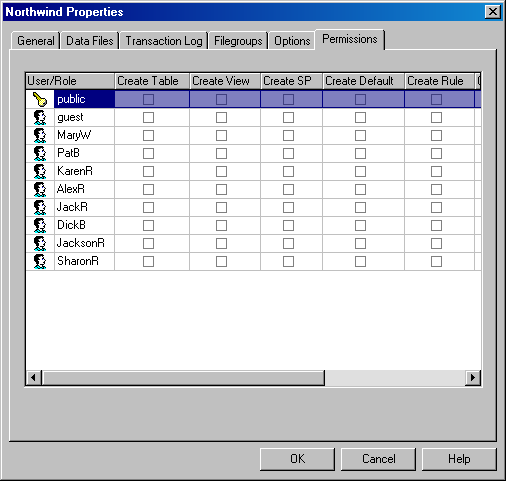Grant Create SP to DickB
This screenshot has height=481, width=506.
click(x=288, y=225)
